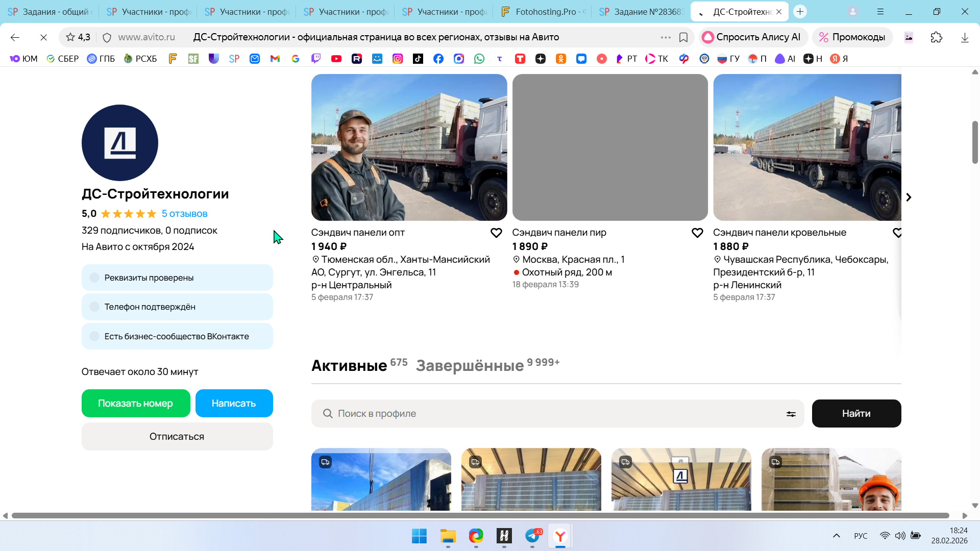Click the Написать button
The width and height of the screenshot is (980, 551).
click(x=234, y=404)
